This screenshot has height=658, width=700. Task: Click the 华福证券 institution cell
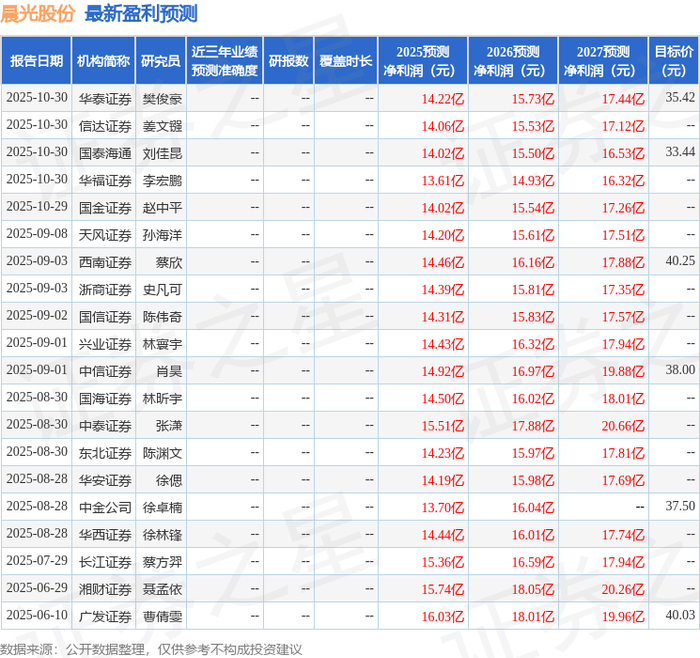coord(105,181)
